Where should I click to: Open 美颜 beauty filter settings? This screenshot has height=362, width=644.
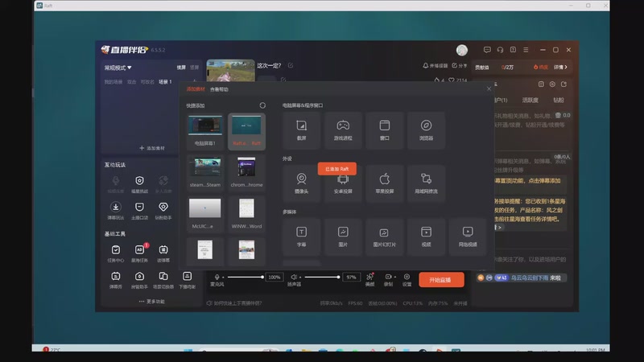[x=369, y=279]
